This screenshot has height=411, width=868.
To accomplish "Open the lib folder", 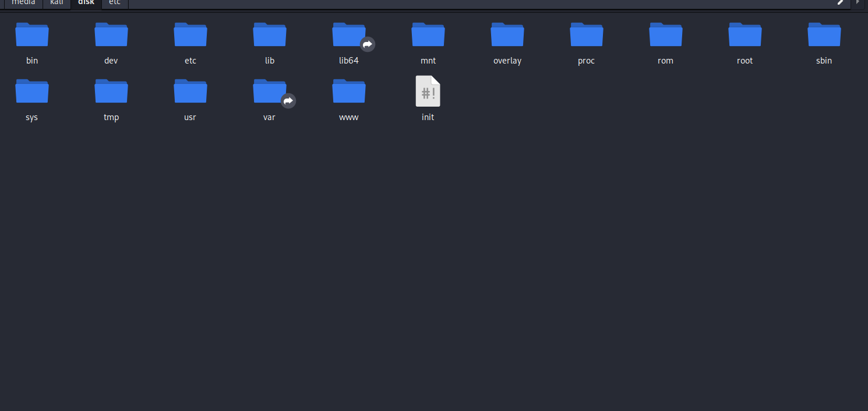I will 270,34.
